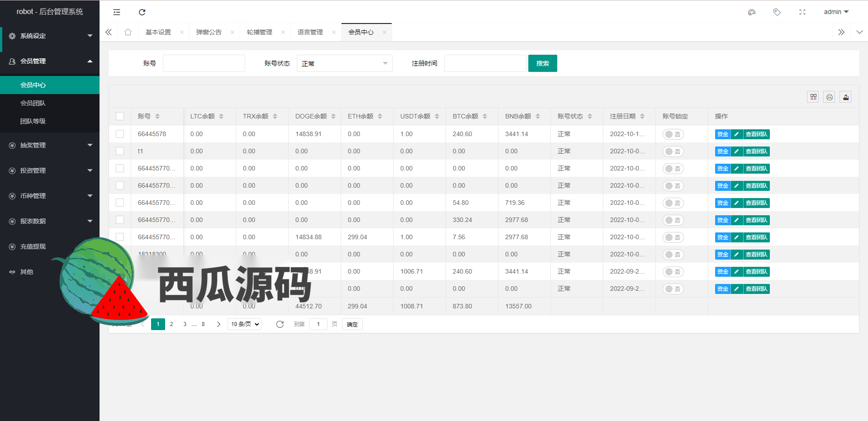Click the tag note icon in the header
This screenshot has width=868, height=421.
point(777,12)
